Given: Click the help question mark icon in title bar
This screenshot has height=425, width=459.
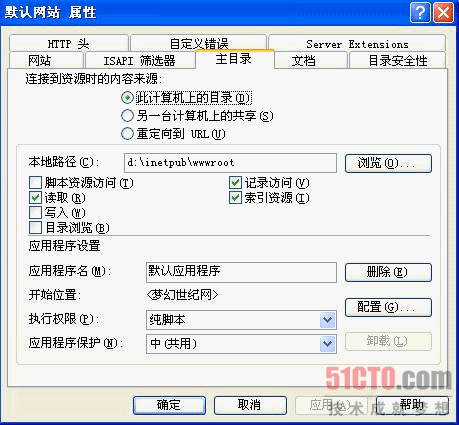Looking at the screenshot, I should (420, 13).
